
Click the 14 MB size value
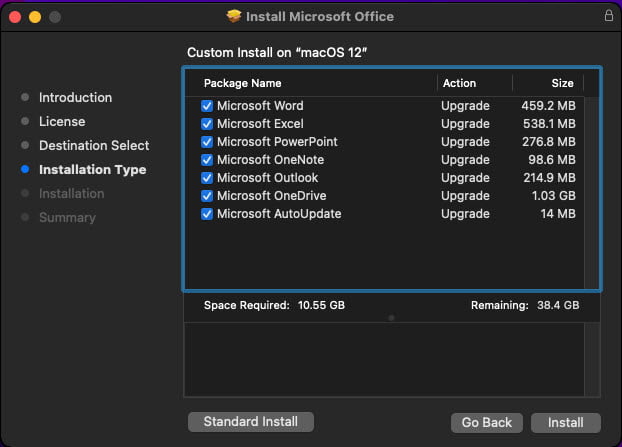[558, 214]
